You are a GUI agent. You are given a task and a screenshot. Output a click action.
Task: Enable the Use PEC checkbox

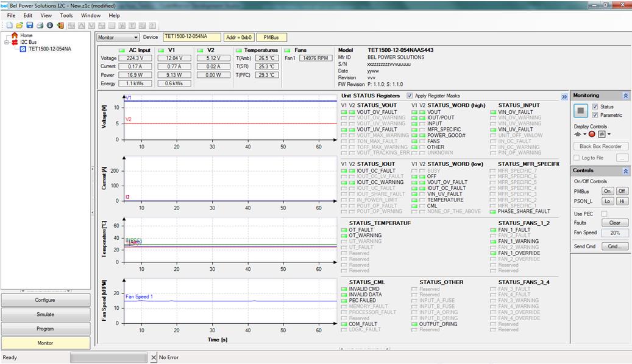point(605,214)
